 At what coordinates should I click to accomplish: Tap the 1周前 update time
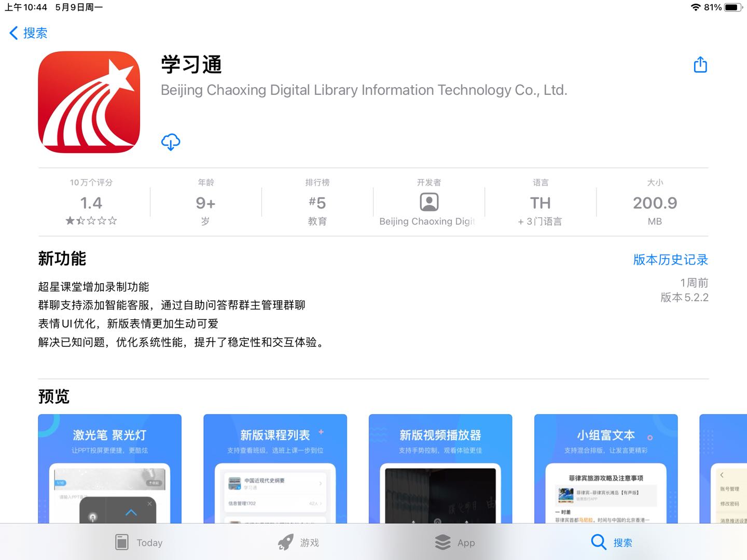coord(694,283)
